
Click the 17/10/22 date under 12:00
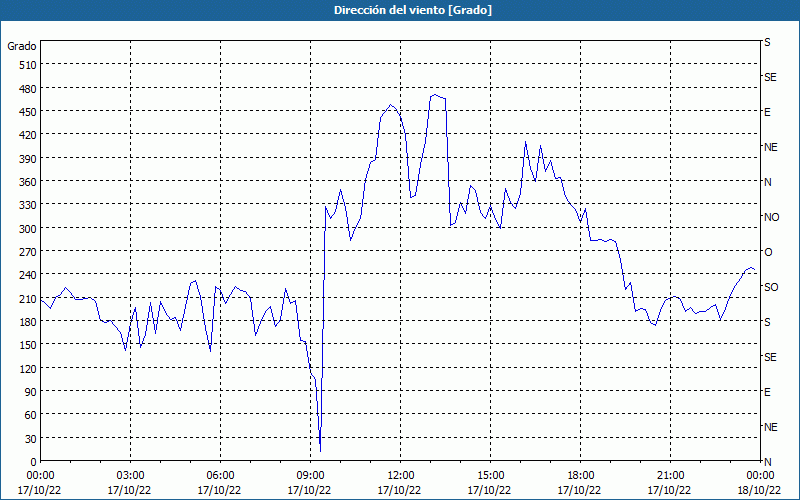399,490
